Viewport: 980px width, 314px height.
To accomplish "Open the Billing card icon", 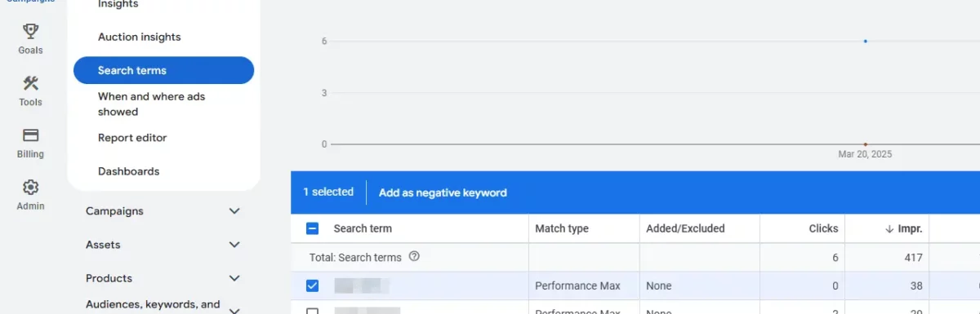I will pos(30,135).
